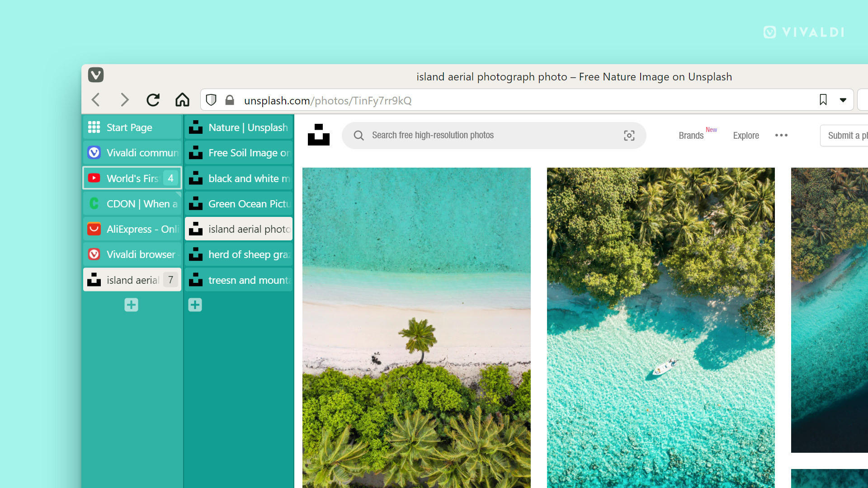The width and height of the screenshot is (868, 488).
Task: Select the 'Brands' menu item on Unsplash
Action: click(x=691, y=135)
